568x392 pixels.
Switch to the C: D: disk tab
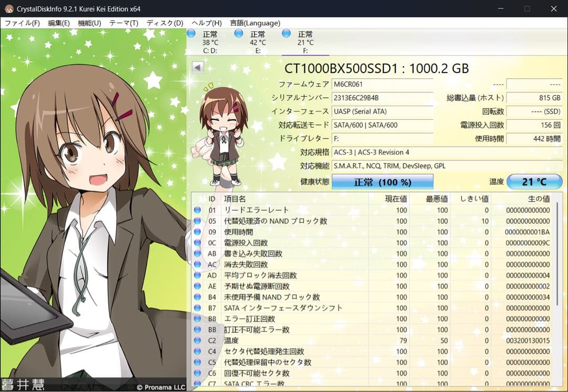(210, 42)
